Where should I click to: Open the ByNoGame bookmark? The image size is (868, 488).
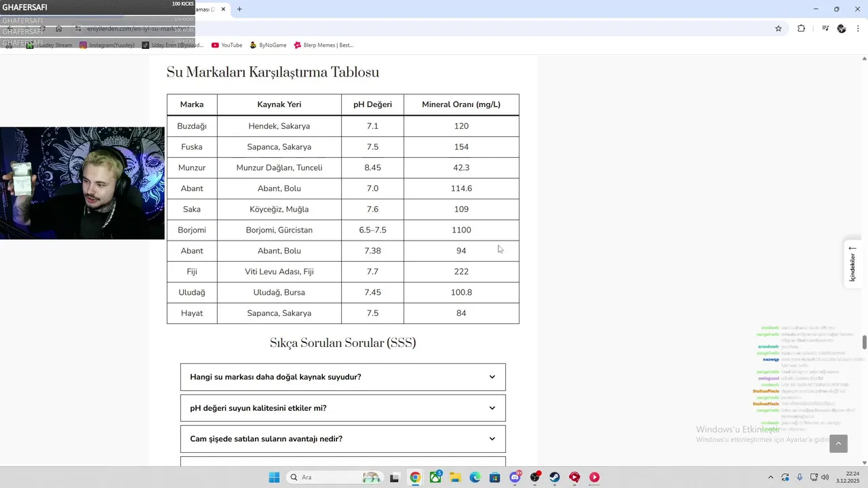[268, 45]
